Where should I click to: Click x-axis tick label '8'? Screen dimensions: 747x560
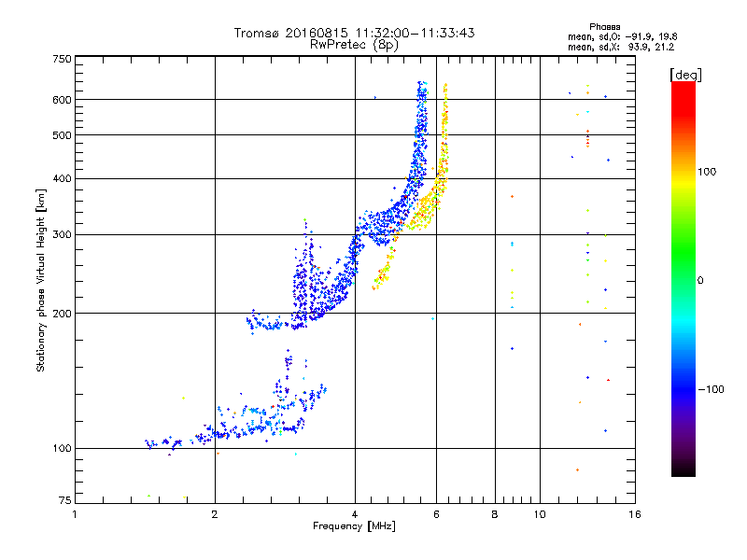click(x=495, y=514)
